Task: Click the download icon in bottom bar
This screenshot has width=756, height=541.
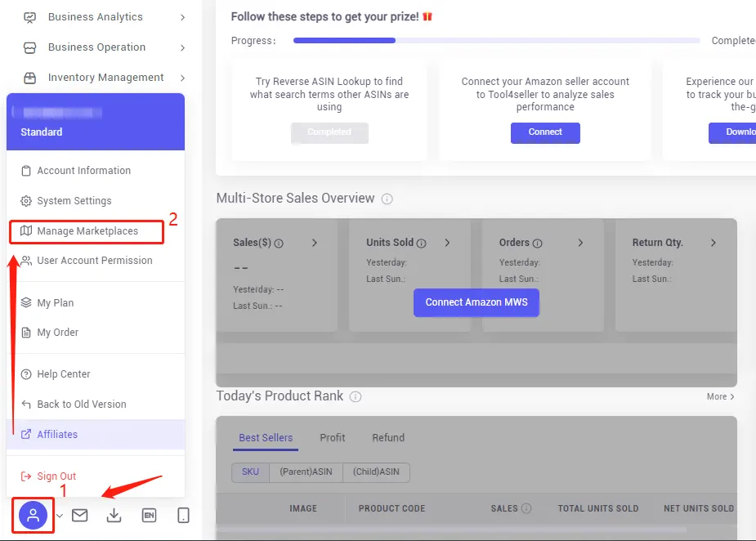Action: pos(114,515)
